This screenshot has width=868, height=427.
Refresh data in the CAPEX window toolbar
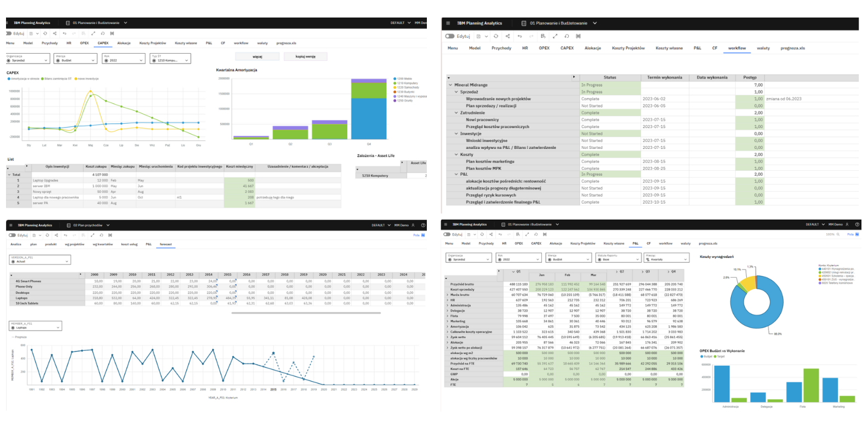pos(45,33)
